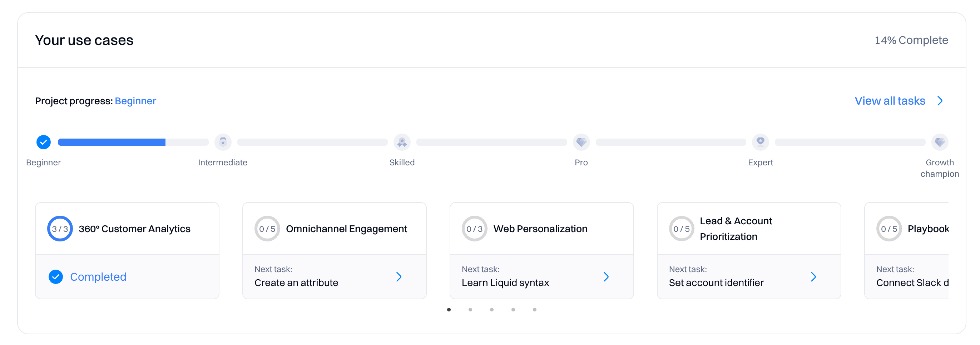Click the Beginner milestone checkmark icon
The width and height of the screenshot is (980, 345).
(x=43, y=142)
